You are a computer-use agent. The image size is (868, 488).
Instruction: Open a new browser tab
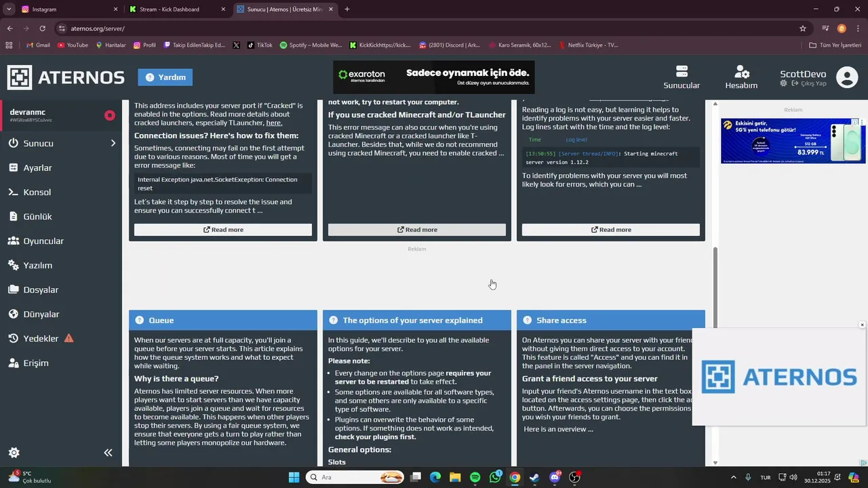[x=347, y=9]
